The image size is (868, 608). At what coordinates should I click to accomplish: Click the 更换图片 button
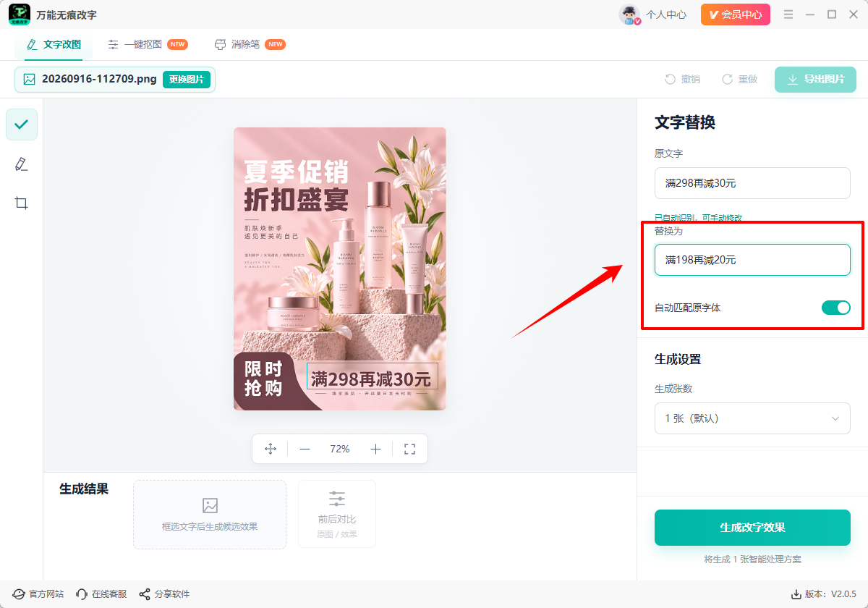(x=187, y=80)
